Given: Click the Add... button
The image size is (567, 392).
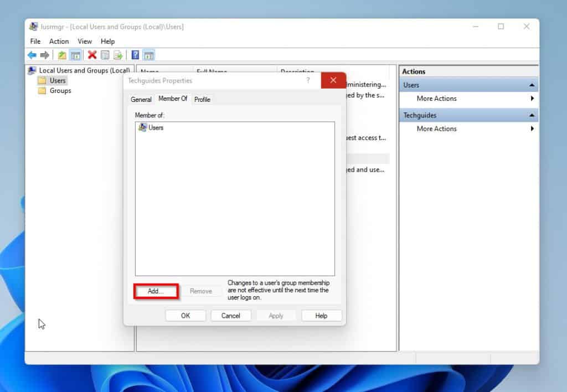Looking at the screenshot, I should click(156, 291).
